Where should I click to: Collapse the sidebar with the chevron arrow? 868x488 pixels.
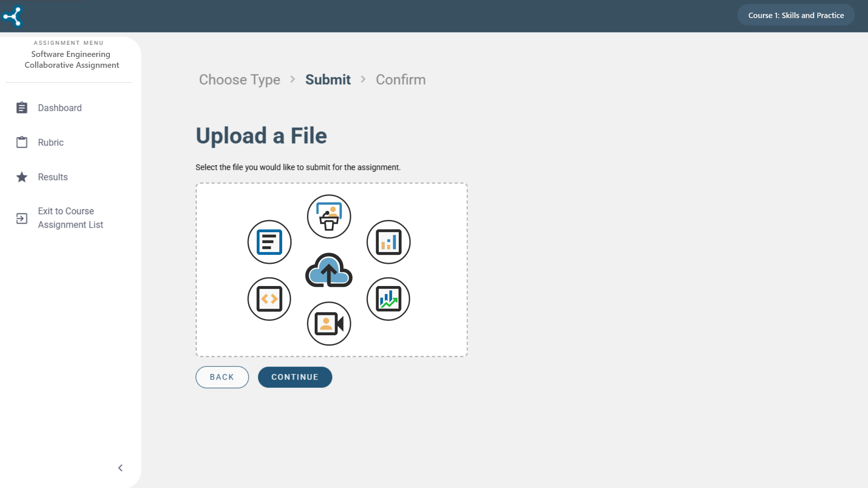coord(120,468)
